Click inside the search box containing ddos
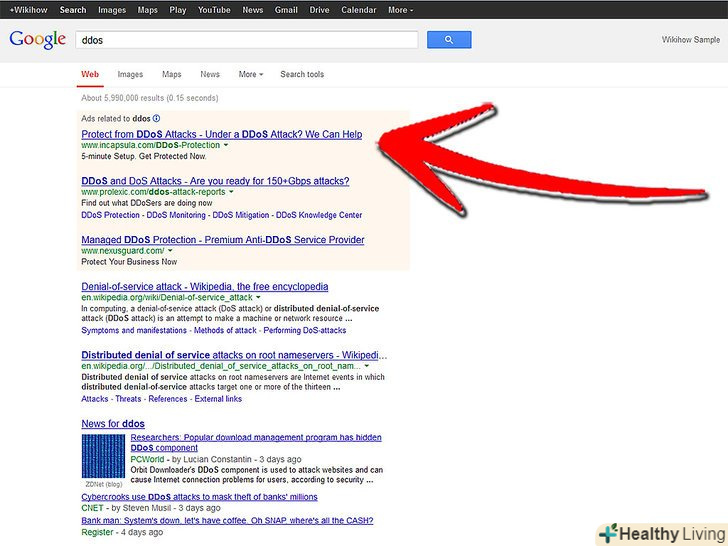 point(247,40)
